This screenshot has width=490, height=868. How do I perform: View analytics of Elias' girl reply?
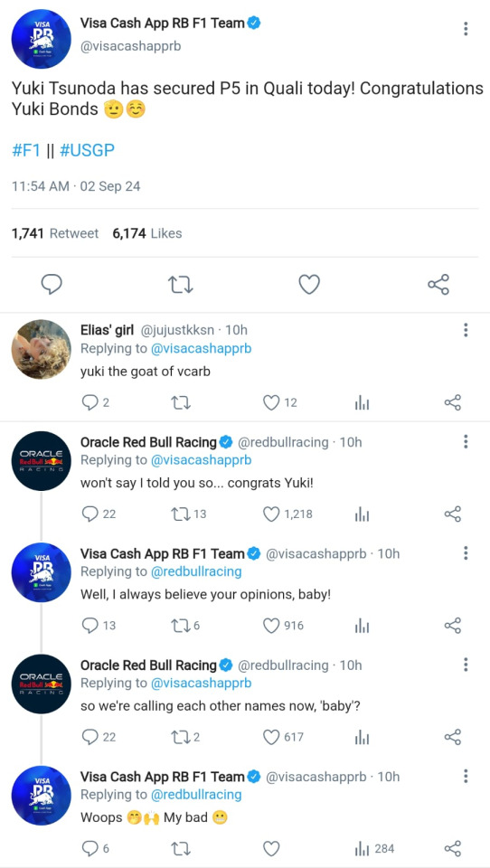(362, 403)
